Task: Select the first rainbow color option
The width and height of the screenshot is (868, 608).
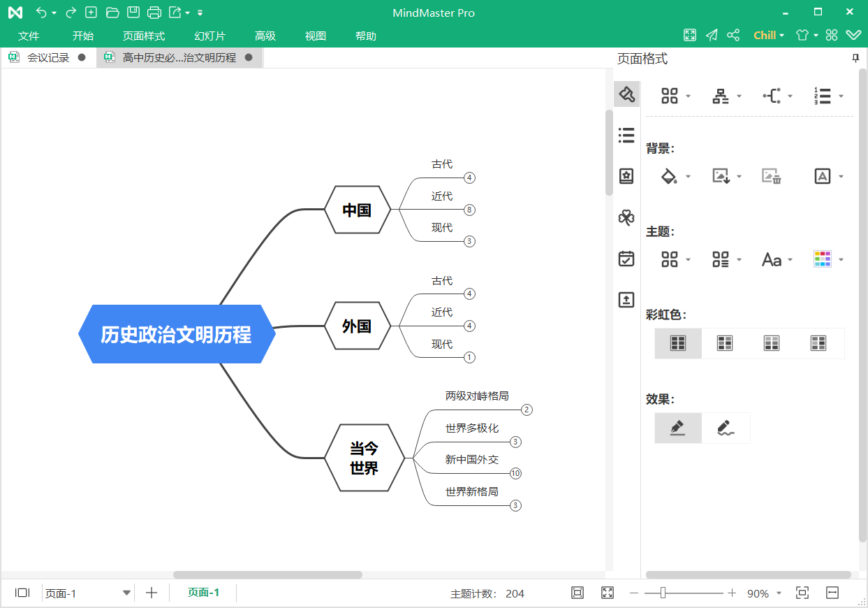Action: [x=678, y=343]
